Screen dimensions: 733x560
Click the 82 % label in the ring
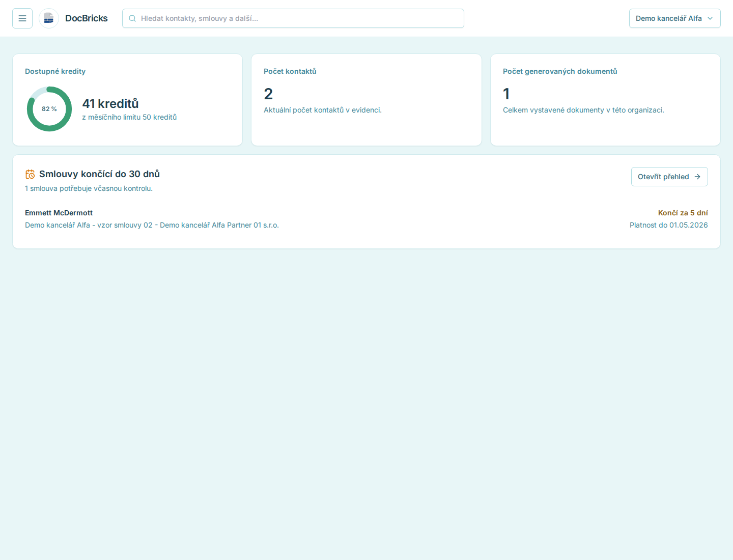(49, 109)
